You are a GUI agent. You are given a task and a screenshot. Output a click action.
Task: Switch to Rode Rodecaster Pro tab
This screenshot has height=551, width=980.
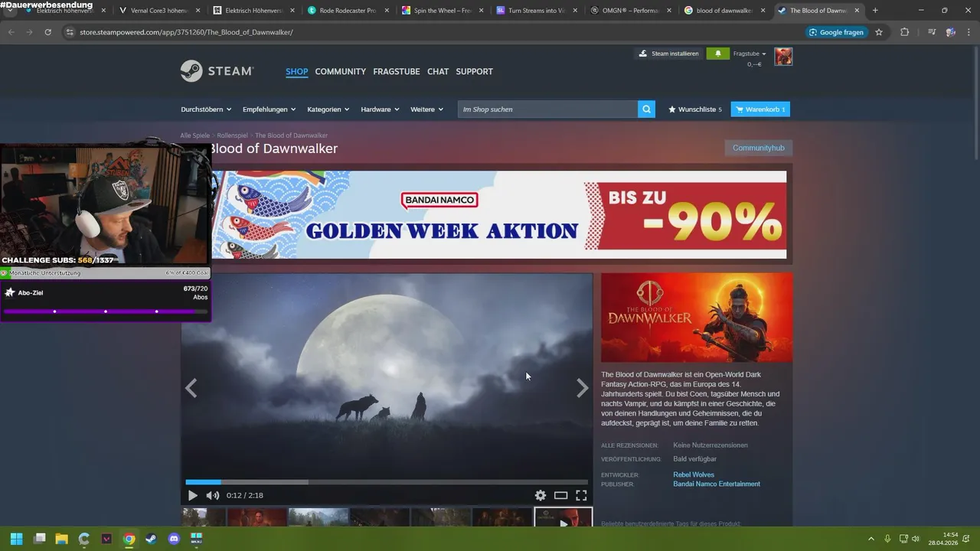(348, 11)
